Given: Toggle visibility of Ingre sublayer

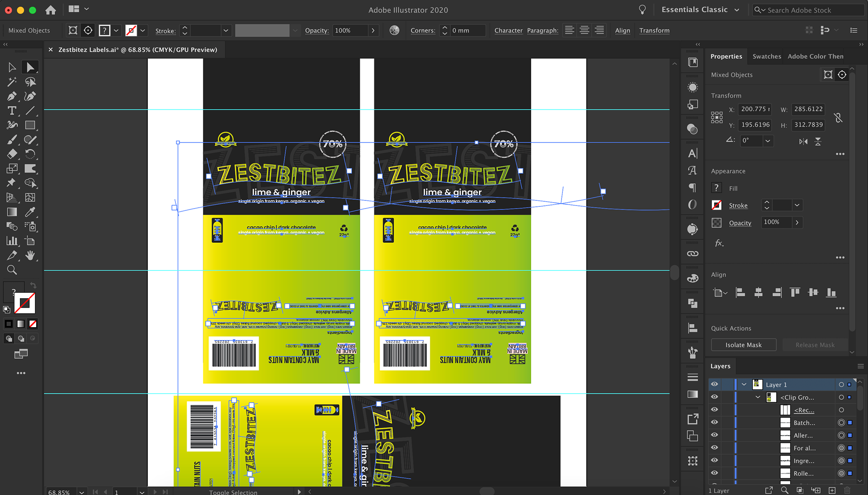Looking at the screenshot, I should pyautogui.click(x=714, y=461).
